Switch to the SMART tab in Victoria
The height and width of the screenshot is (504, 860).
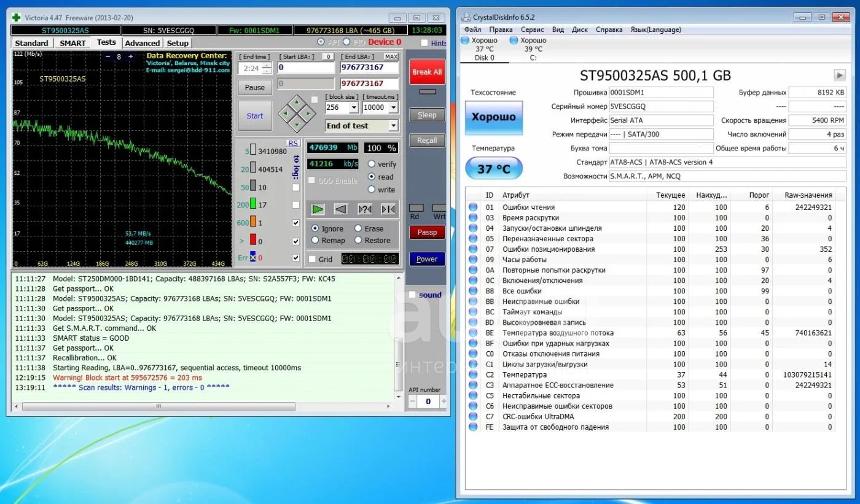pos(72,43)
